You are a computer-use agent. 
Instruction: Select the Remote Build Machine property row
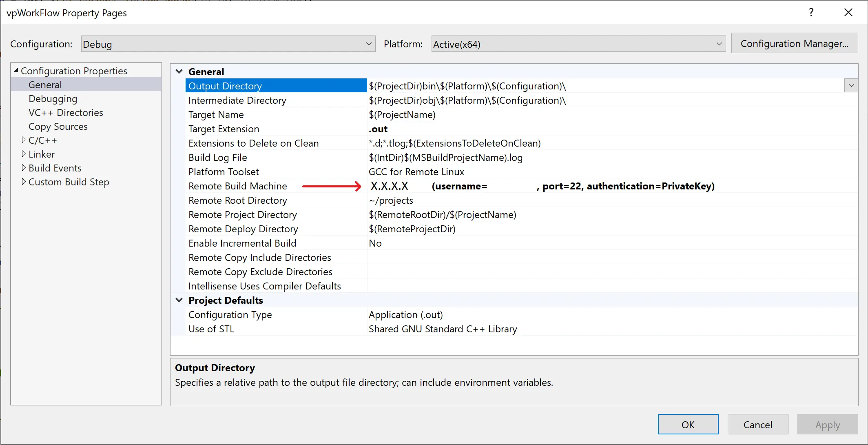coord(238,186)
